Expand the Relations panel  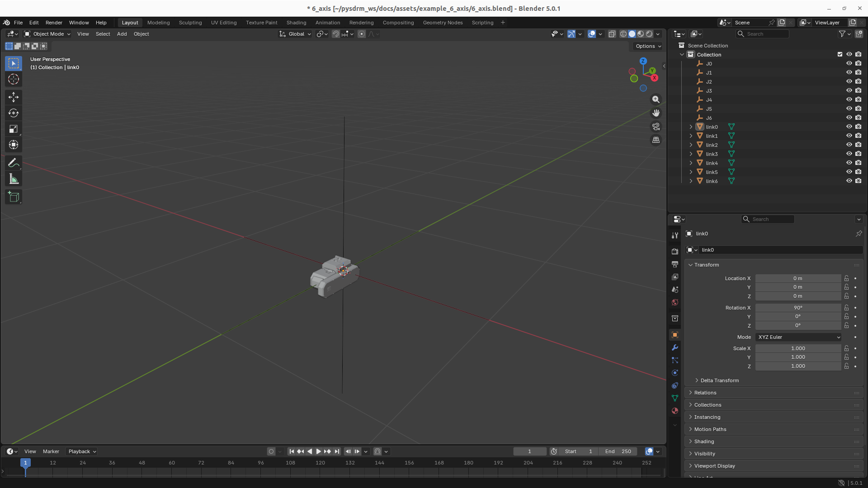pos(705,393)
